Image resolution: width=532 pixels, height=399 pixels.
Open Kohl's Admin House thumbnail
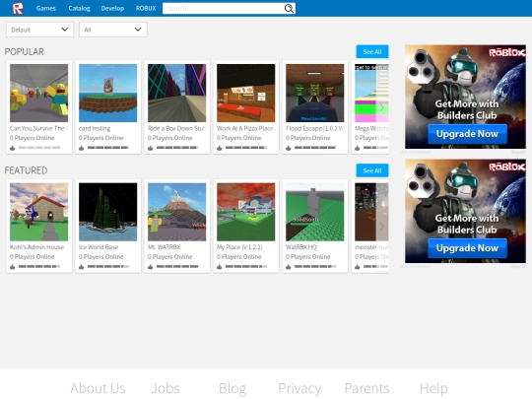(39, 212)
